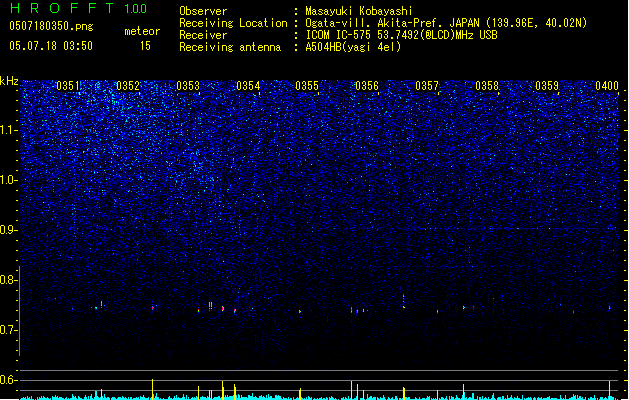Image resolution: width=629 pixels, height=400 pixels.
Task: Click location text Ogata-vill. Akita-Pref. JAPAN
Action: pyautogui.click(x=392, y=23)
